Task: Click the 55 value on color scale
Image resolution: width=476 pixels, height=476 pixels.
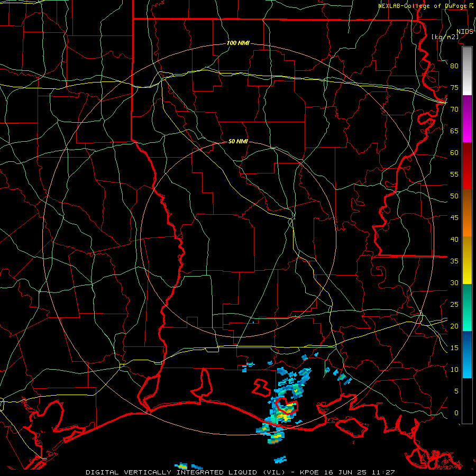Action: [x=454, y=174]
